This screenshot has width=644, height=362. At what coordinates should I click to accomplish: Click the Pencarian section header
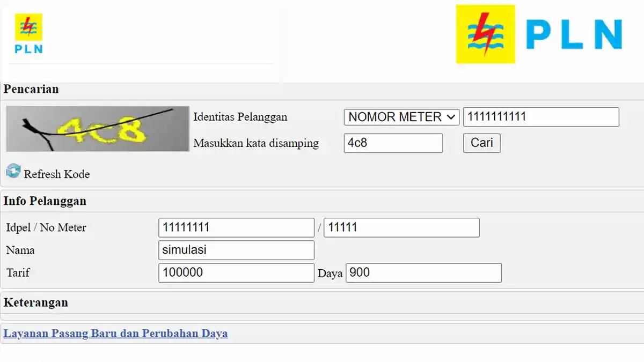point(31,89)
